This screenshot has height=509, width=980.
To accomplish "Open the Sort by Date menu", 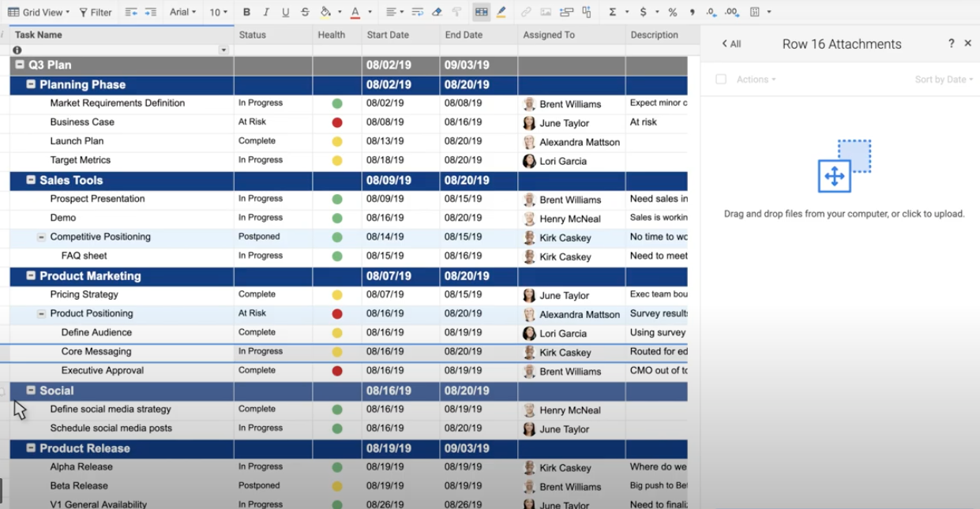I will 944,80.
